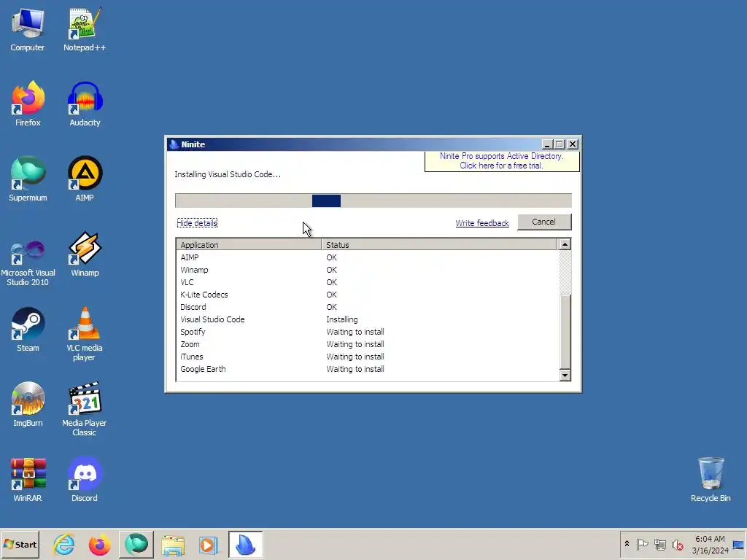
Task: Click the installation progress bar
Action: pos(373,201)
